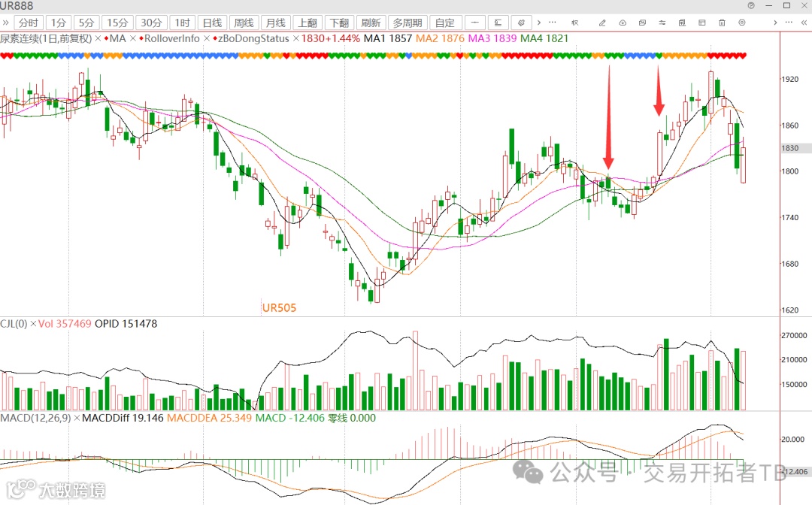Click the OPID 151478 readout

click(x=126, y=324)
